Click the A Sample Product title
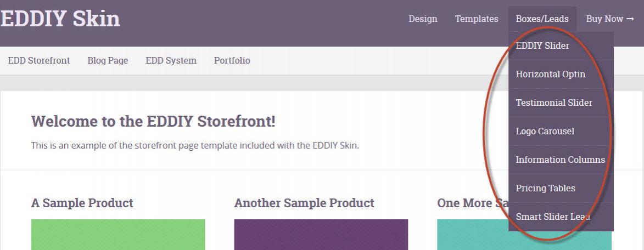Image resolution: width=644 pixels, height=250 pixels. 82,203
